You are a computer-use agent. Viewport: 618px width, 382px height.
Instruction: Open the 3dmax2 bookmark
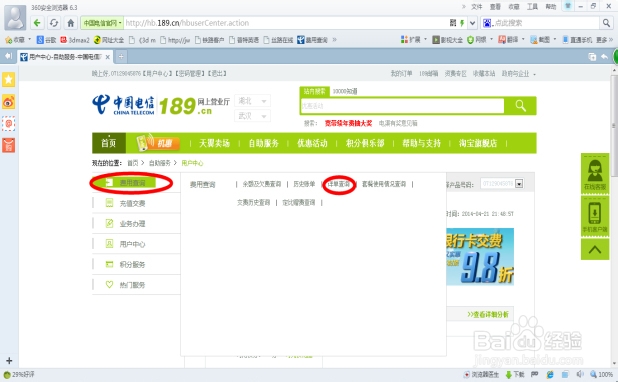pyautogui.click(x=75, y=40)
